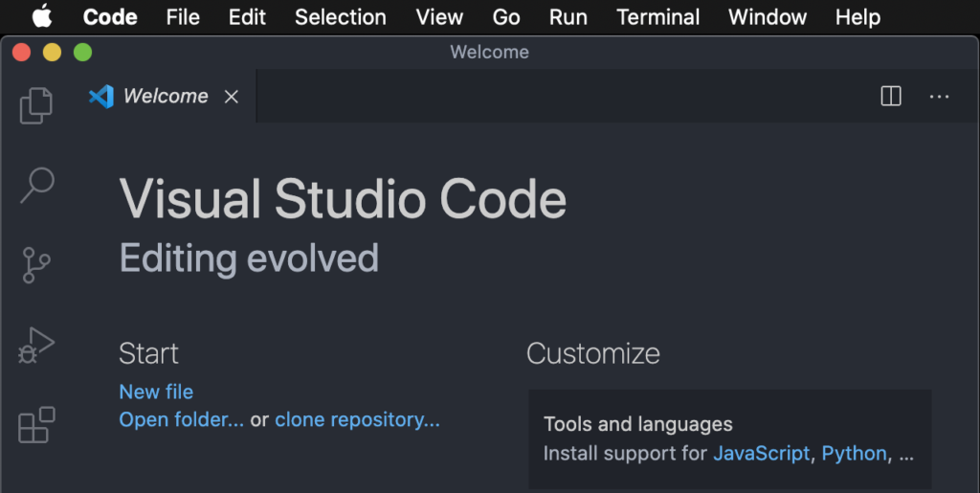Image resolution: width=980 pixels, height=493 pixels.
Task: Open the Search view in activity bar
Action: pos(37,185)
